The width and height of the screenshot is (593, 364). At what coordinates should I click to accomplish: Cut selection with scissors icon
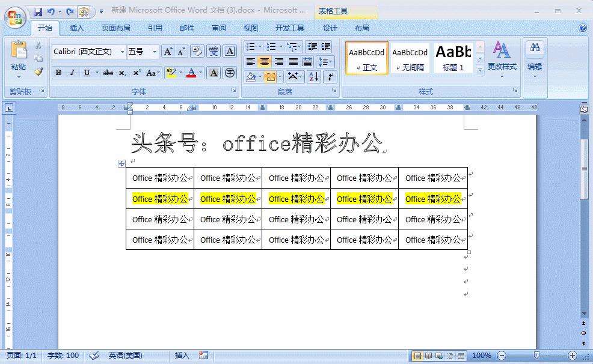coord(38,45)
